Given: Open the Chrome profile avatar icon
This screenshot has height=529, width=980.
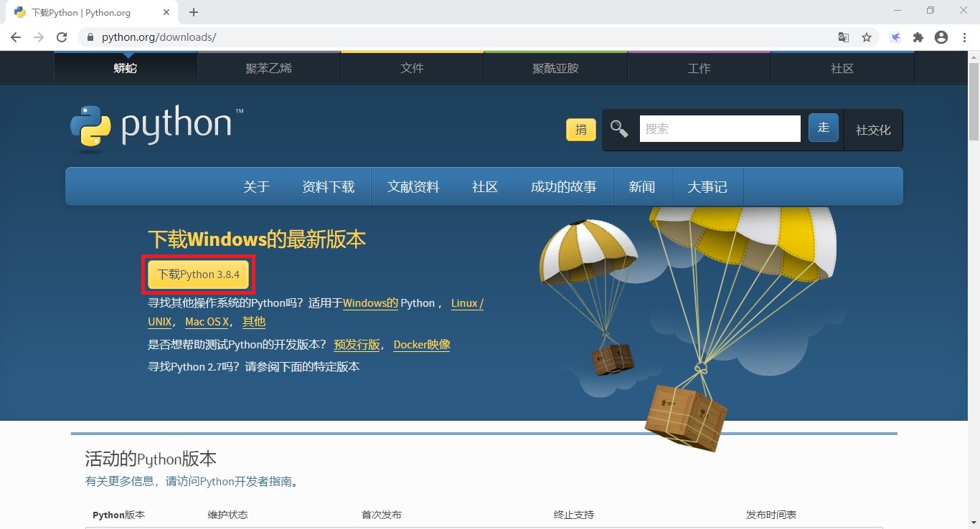Looking at the screenshot, I should coord(941,37).
